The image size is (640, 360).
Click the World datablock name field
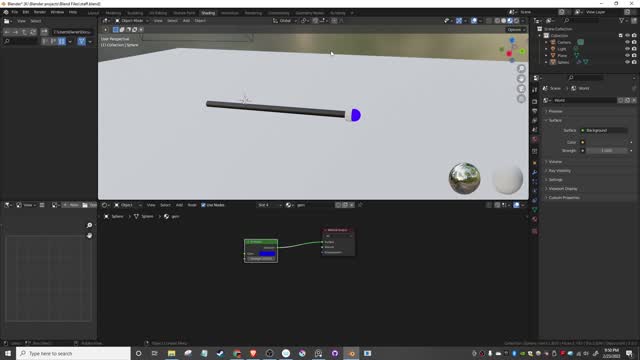tap(584, 100)
